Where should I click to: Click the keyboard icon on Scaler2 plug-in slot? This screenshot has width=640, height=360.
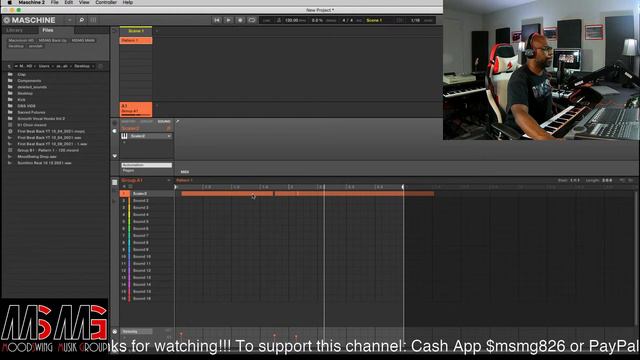(x=124, y=136)
